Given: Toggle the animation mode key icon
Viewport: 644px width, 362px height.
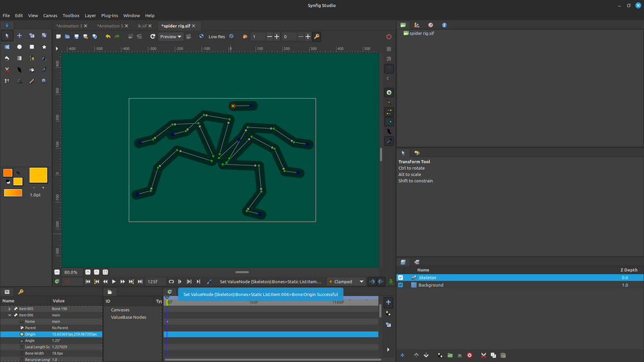Looking at the screenshot, I should point(317,37).
